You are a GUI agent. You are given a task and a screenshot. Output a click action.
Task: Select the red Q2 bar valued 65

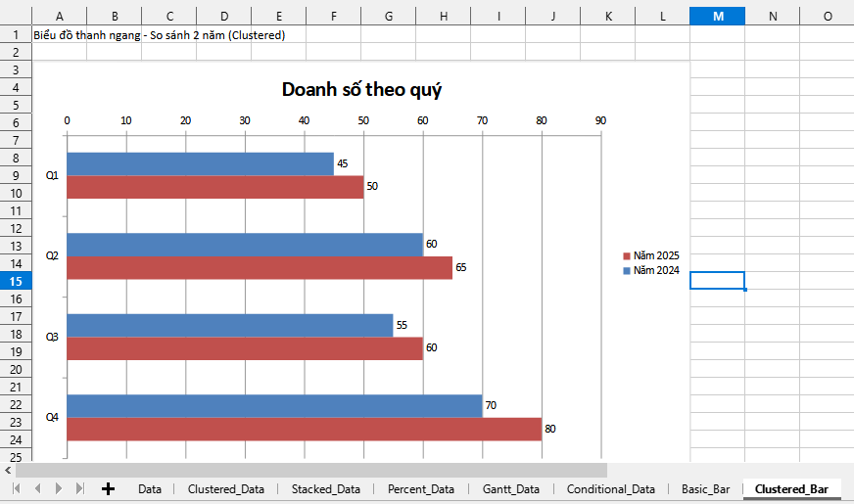pos(260,268)
